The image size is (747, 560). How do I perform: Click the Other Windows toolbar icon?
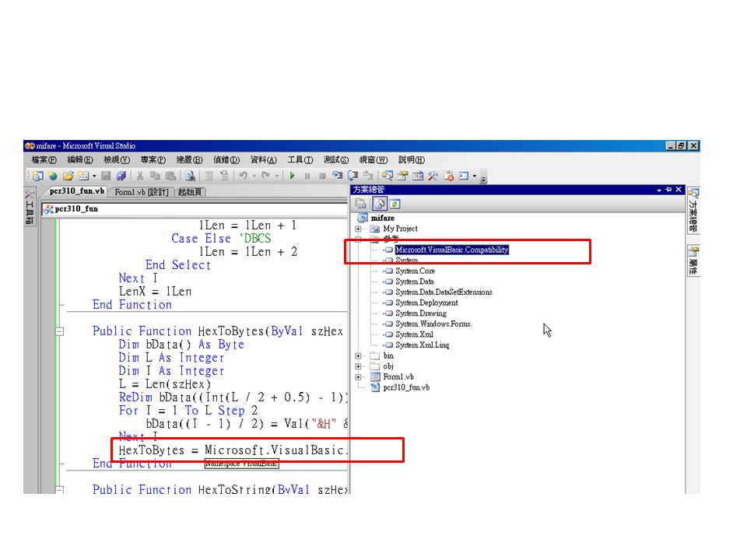464,176
